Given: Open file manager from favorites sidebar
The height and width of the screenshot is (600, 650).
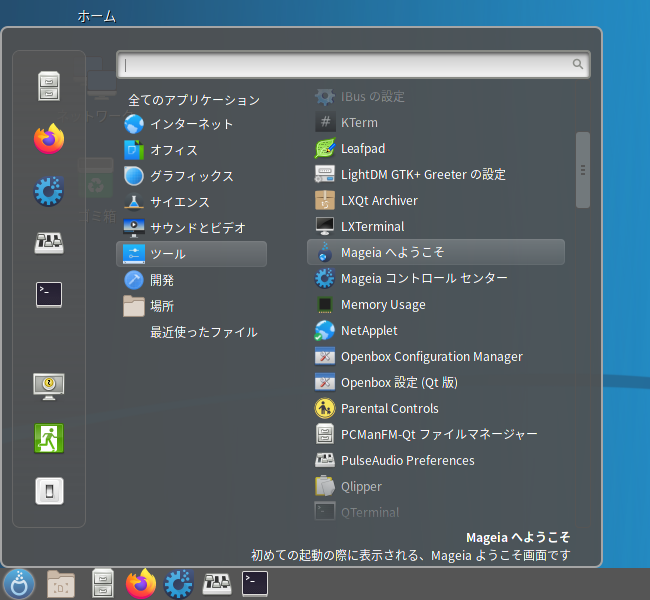Looking at the screenshot, I should click(49, 86).
